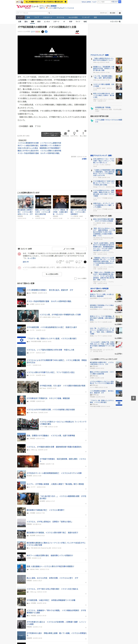138x644 pixels.
Task: Open comment count bubble showing 19
Action: [33, 32]
